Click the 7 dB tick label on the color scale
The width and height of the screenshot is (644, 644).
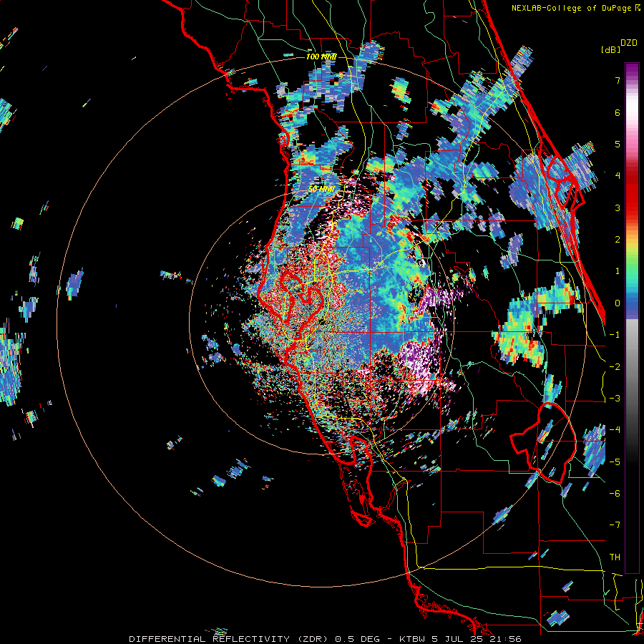(x=618, y=80)
